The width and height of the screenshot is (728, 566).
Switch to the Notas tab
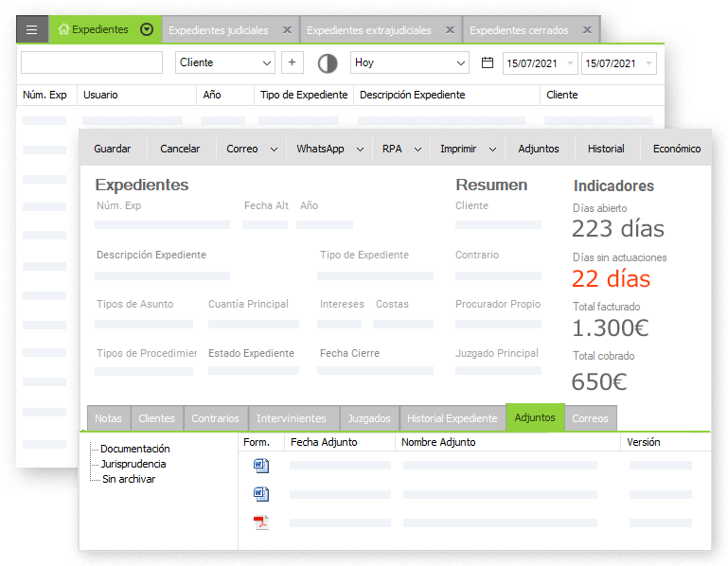pos(108,418)
